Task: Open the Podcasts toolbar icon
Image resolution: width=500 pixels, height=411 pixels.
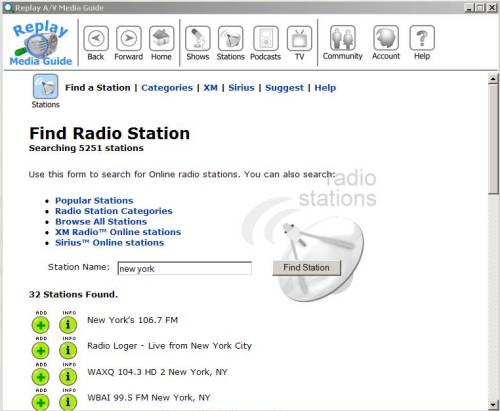Action: tap(266, 38)
